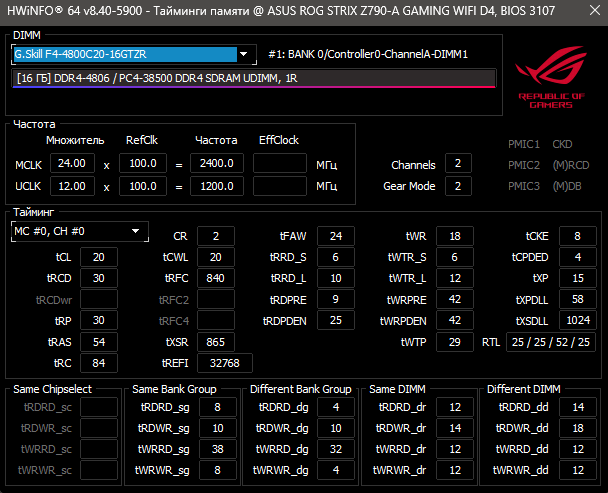Screen dimensions: 608x493
Task: Click the MCLK multiplier value 24.00
Action: pos(73,163)
